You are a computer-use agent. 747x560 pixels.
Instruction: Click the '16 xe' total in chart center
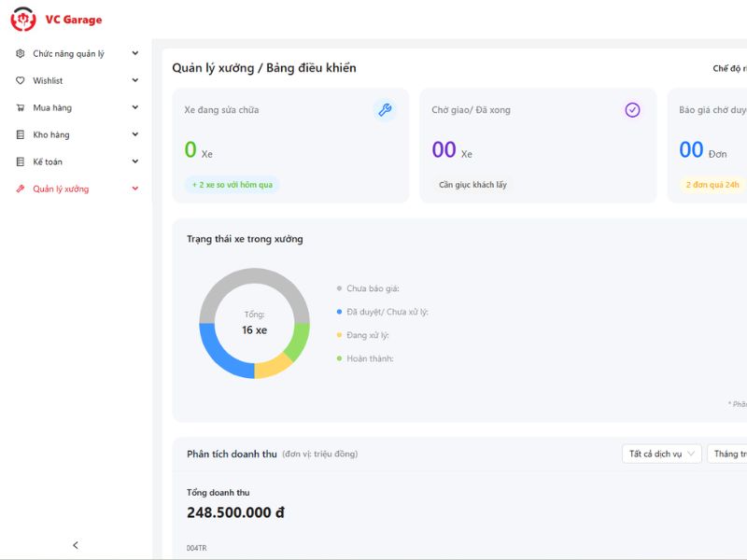pos(254,330)
